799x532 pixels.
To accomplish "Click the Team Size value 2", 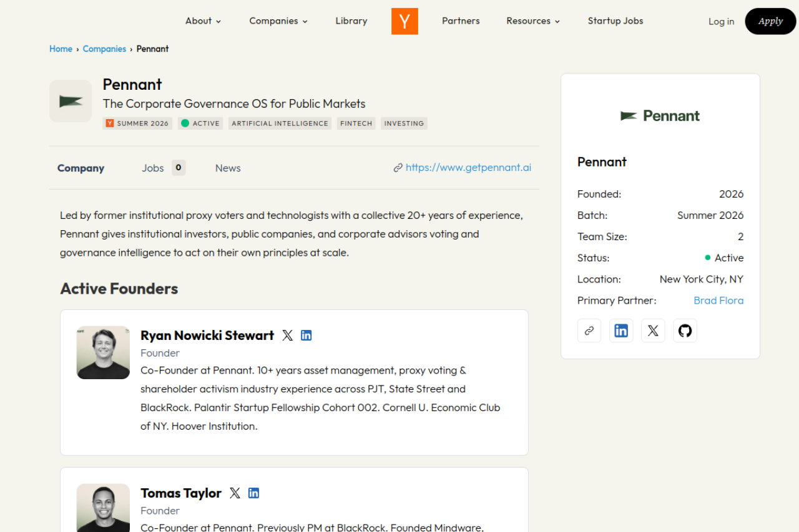I will pyautogui.click(x=741, y=237).
